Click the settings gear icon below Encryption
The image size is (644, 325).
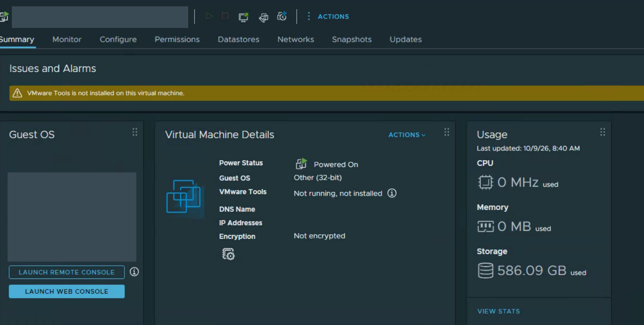(x=228, y=254)
